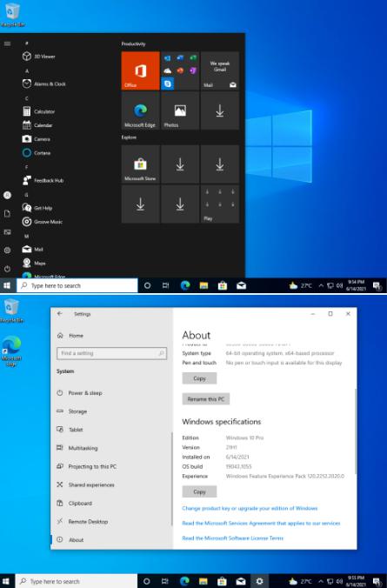387x588 pixels.
Task: Click the About page vertical scrollbar
Action: [355, 431]
